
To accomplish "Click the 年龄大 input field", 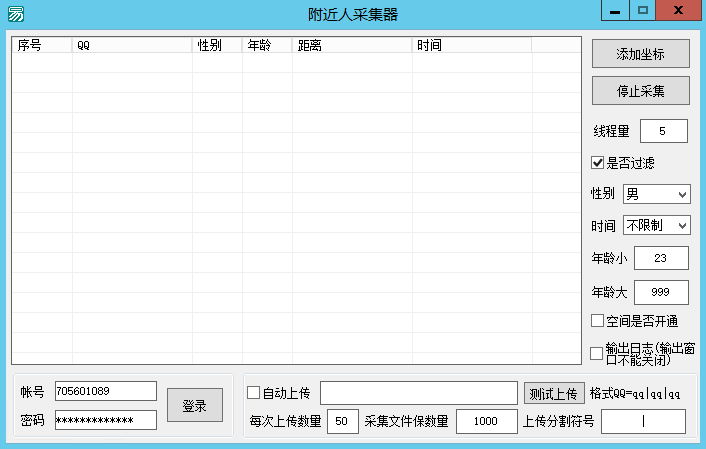I will 661,292.
